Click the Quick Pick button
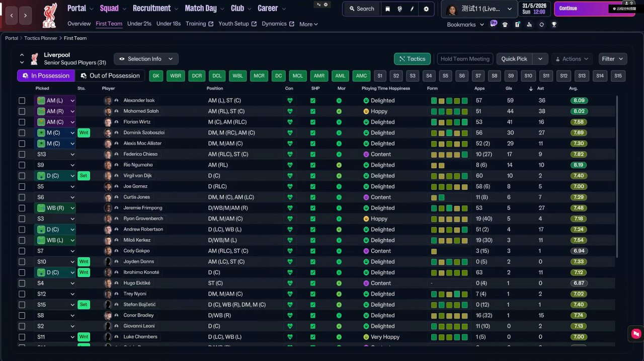This screenshot has width=644, height=361. pyautogui.click(x=514, y=59)
